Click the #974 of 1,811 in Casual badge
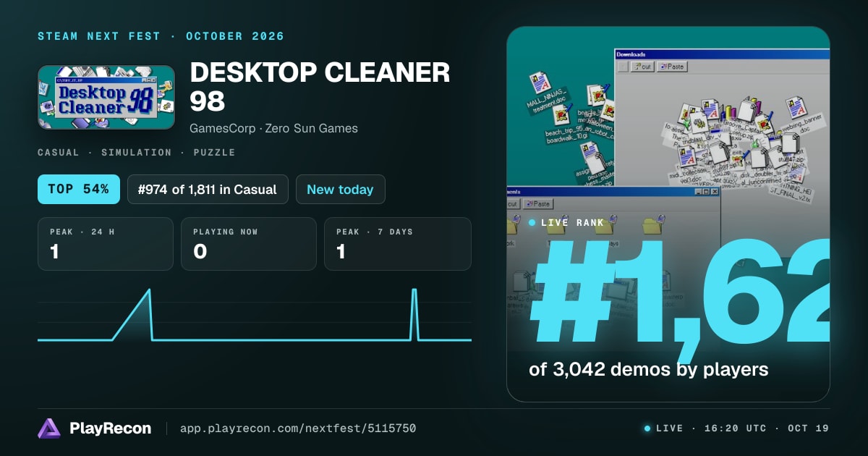The image size is (868, 456). tap(208, 190)
